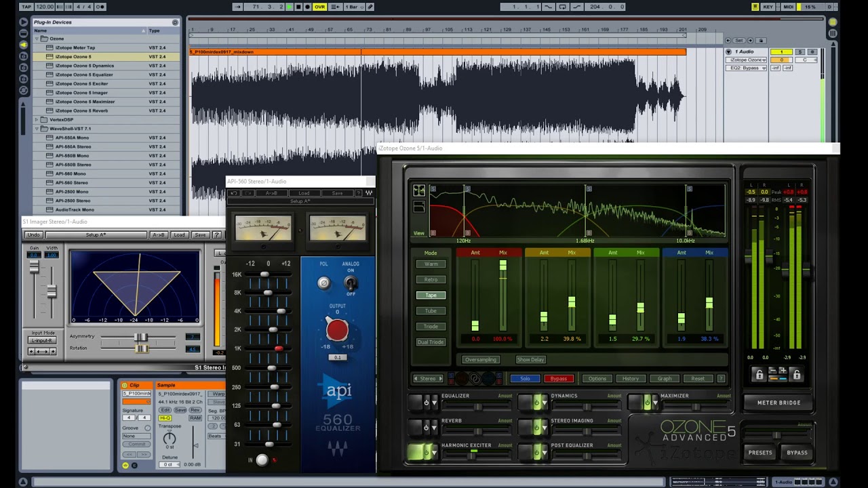Toggle the API-560 ANALOG on/off switch
This screenshot has height=488, width=868.
[351, 283]
